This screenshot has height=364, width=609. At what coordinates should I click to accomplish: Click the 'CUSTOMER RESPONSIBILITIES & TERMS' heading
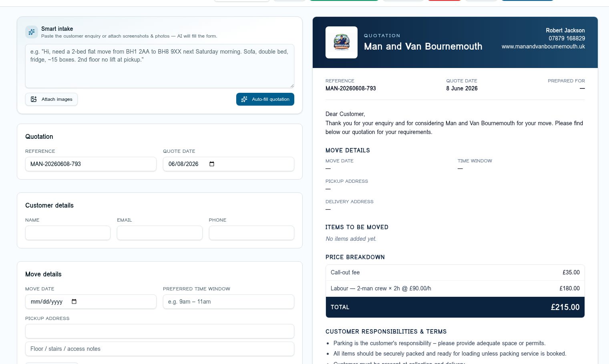point(386,332)
